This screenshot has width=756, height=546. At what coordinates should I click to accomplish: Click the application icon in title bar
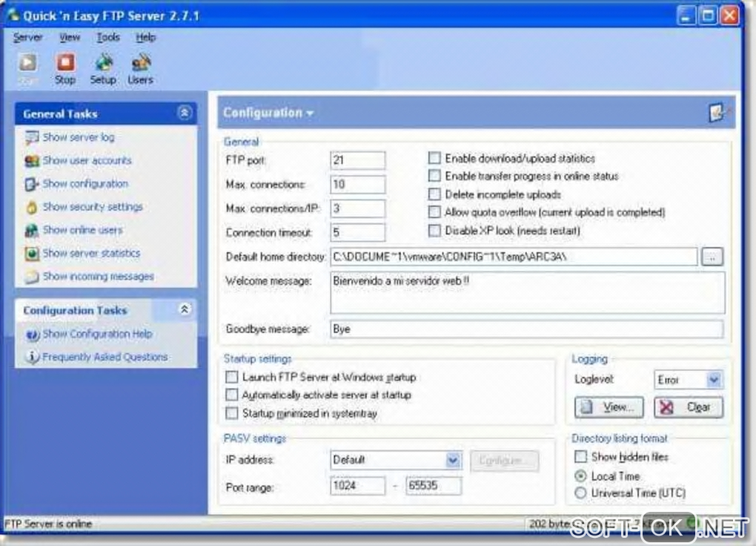click(13, 15)
